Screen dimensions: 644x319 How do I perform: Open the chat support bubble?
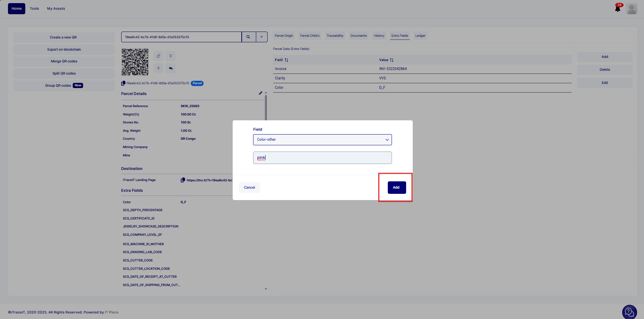[629, 312]
